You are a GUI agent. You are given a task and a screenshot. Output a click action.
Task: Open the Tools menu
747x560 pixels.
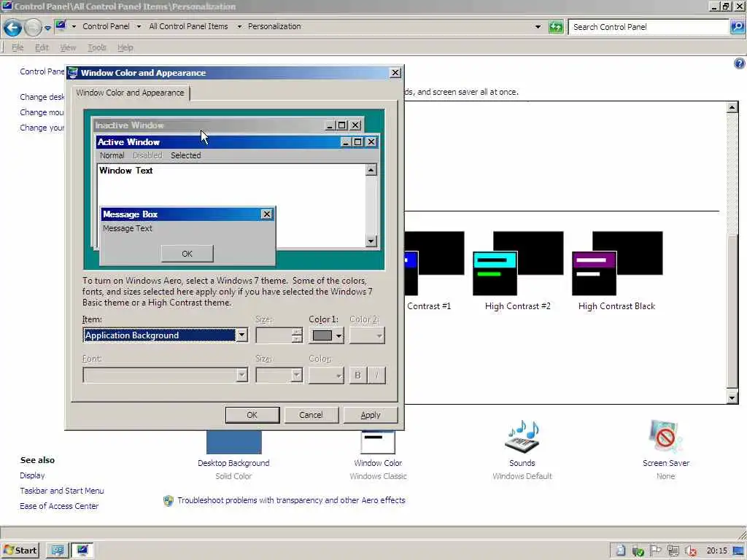[97, 47]
